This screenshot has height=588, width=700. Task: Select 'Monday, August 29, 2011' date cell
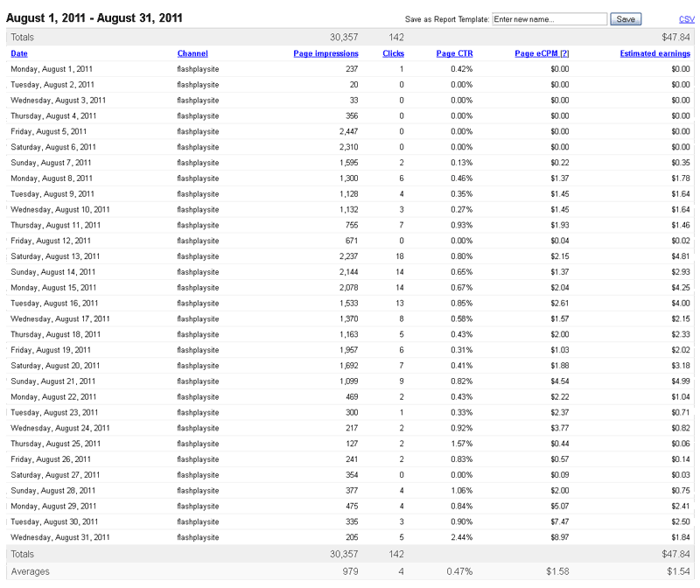click(53, 506)
